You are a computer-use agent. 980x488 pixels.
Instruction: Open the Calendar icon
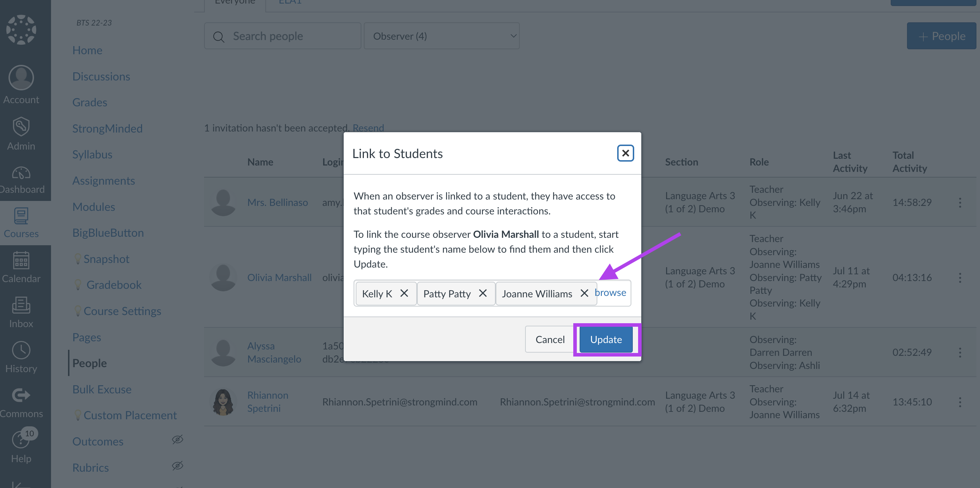coord(21,260)
